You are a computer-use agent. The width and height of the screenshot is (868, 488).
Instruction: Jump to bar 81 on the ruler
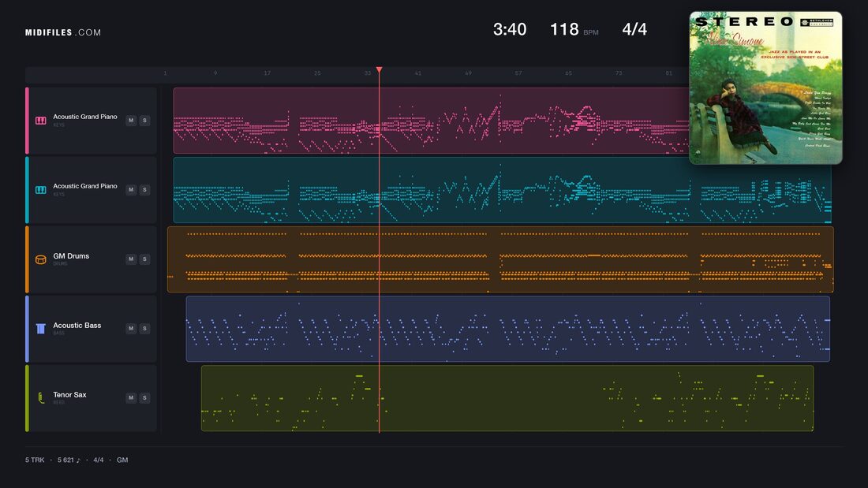(x=668, y=73)
